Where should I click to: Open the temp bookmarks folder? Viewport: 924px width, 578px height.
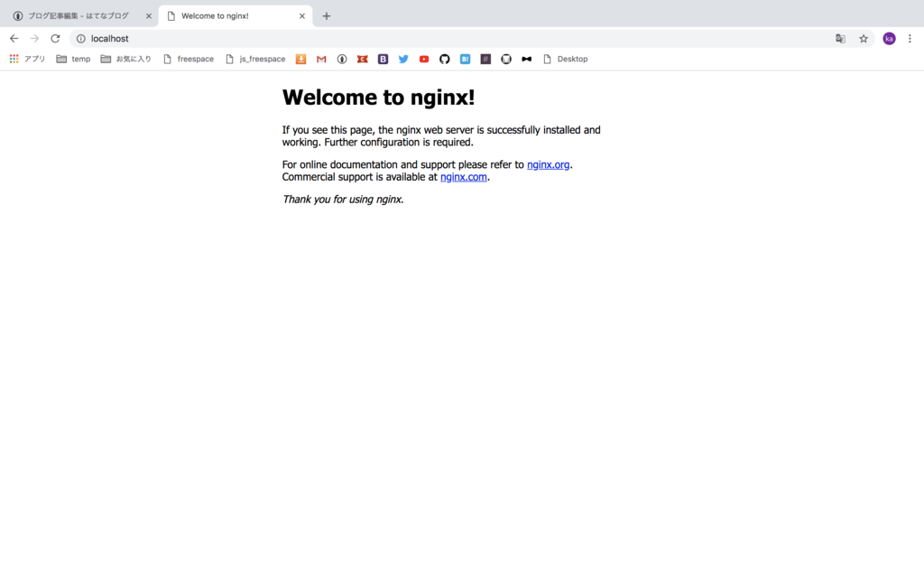(74, 59)
